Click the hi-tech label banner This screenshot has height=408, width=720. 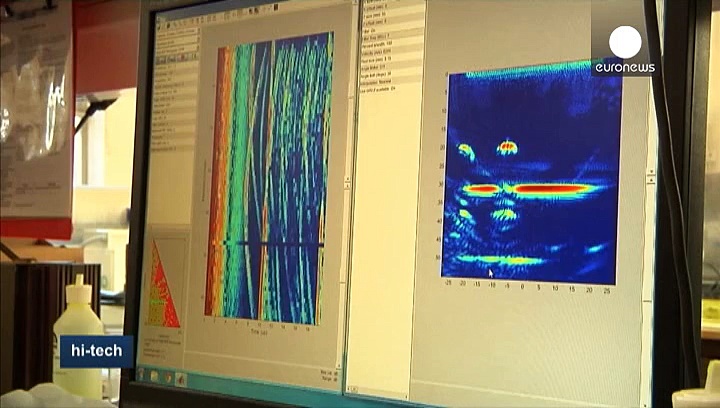[96, 351]
